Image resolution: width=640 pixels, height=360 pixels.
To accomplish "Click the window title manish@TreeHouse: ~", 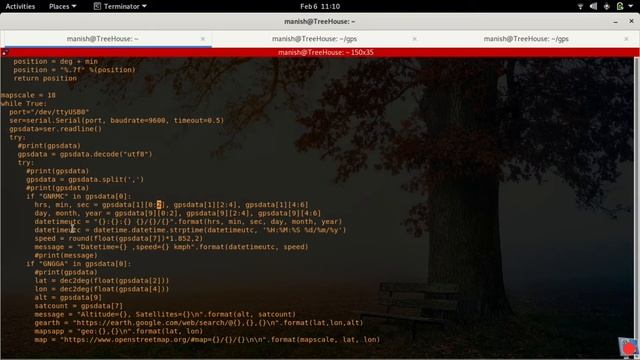I will pyautogui.click(x=320, y=21).
